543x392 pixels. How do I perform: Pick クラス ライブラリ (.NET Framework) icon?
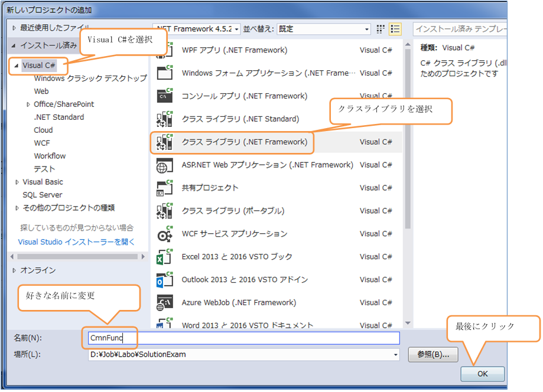coord(164,142)
